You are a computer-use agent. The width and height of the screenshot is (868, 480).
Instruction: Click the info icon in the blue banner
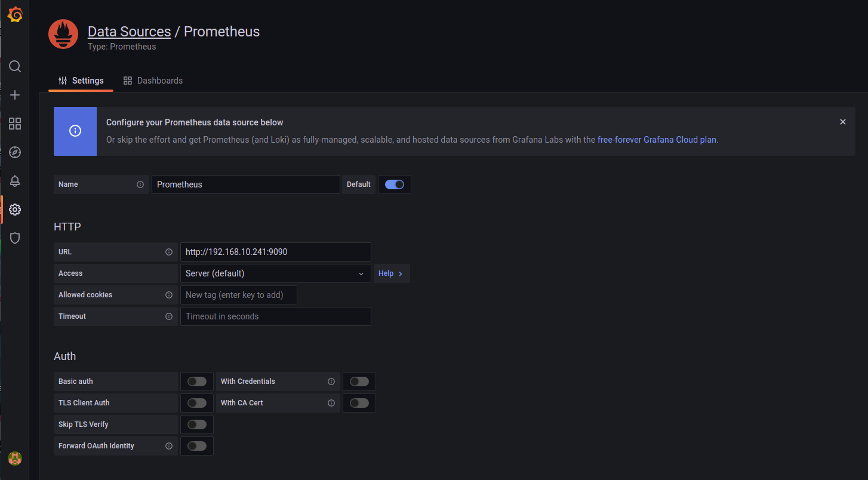75,131
